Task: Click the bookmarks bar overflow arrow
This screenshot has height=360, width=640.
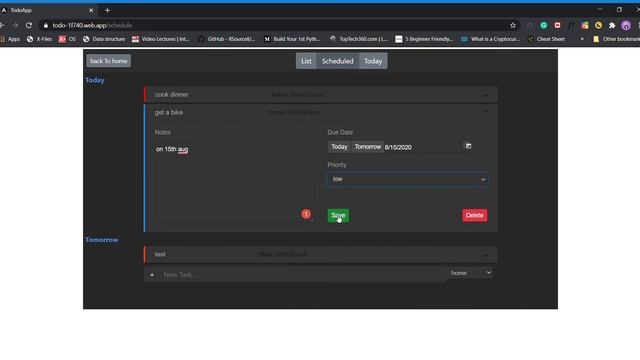Action: pyautogui.click(x=582, y=39)
